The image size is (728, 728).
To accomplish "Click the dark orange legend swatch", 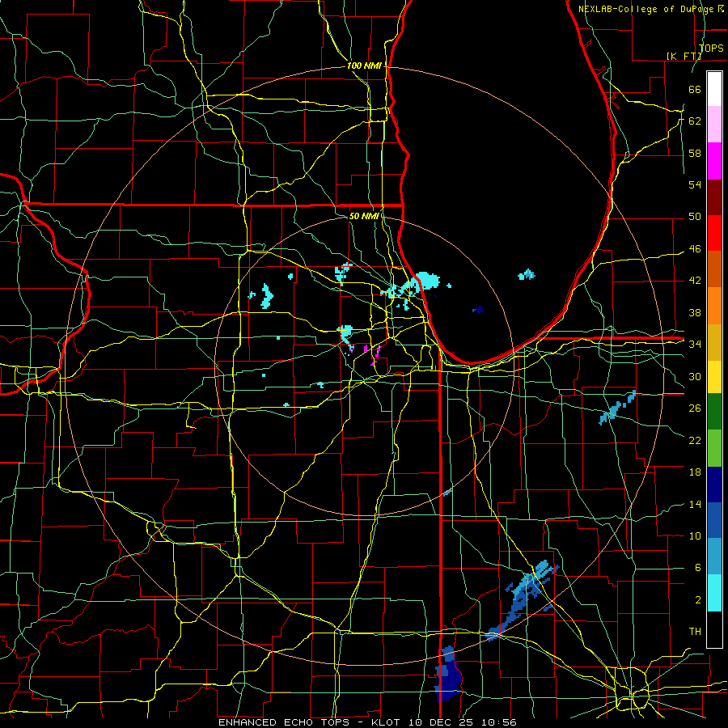I will (714, 269).
